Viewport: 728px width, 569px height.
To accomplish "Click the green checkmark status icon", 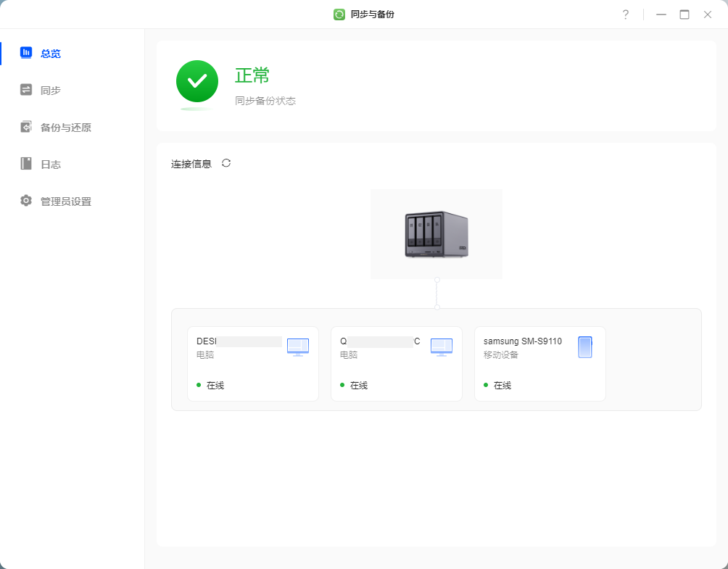I will [197, 81].
